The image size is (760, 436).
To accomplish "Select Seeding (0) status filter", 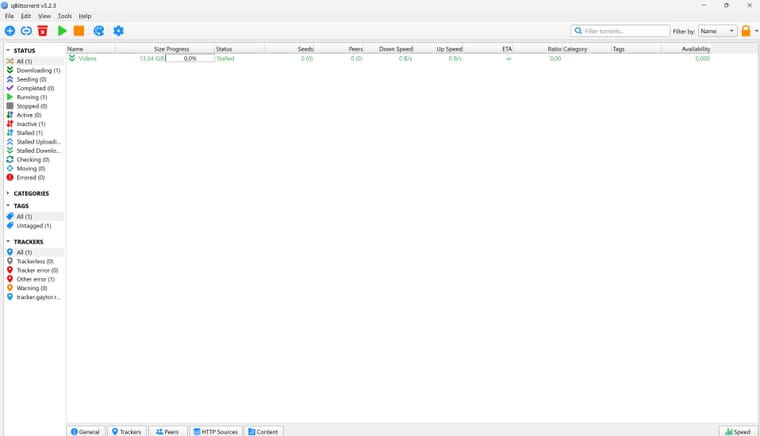I will click(x=34, y=79).
